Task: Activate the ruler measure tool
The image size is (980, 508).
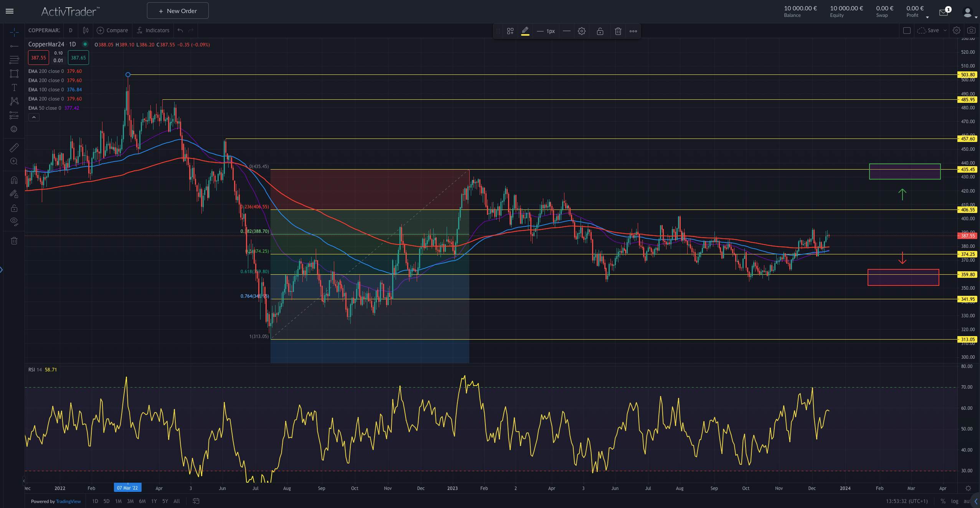Action: (x=14, y=148)
